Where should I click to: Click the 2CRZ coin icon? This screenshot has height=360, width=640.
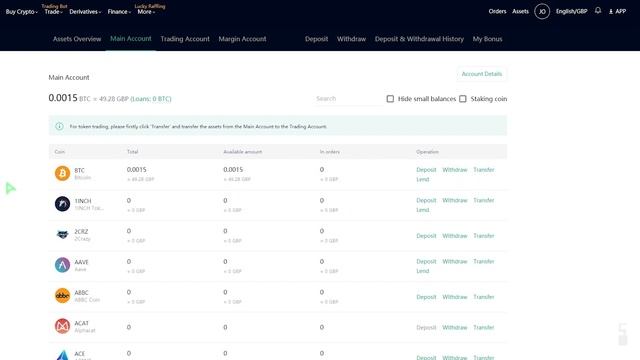tap(62, 234)
